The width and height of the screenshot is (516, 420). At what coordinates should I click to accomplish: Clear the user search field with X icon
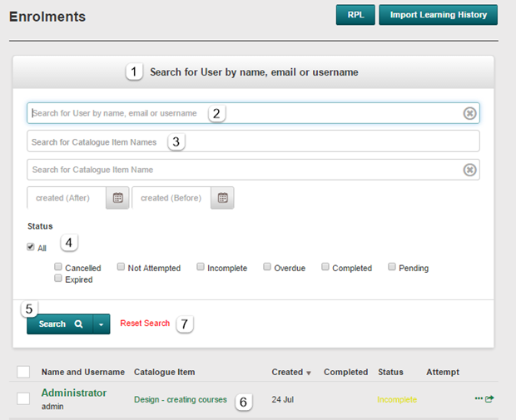(x=469, y=113)
